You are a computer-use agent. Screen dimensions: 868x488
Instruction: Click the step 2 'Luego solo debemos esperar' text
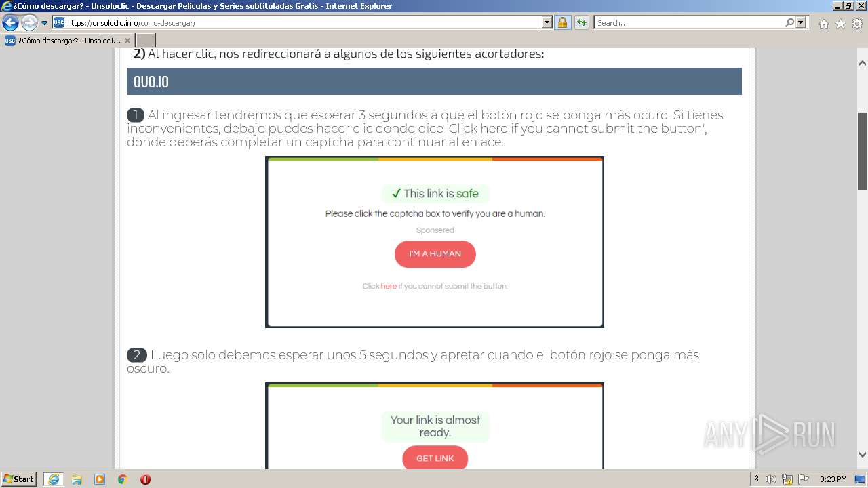[413, 362]
